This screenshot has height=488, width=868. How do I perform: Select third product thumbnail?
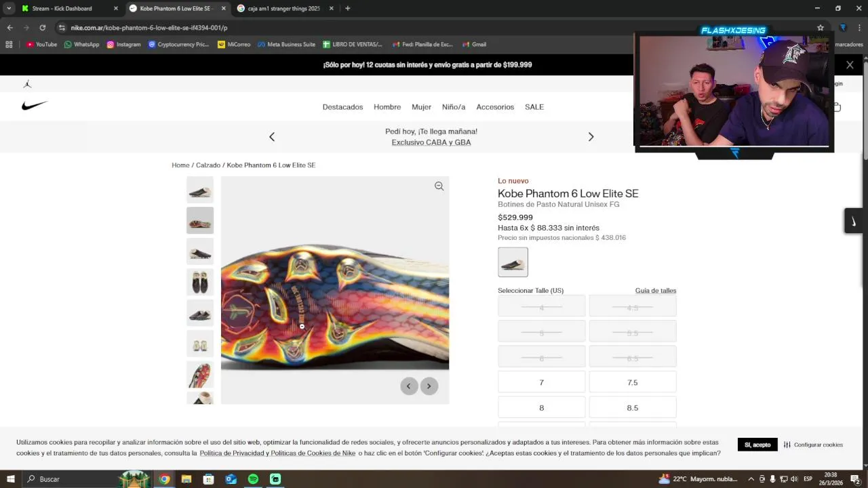coord(200,251)
